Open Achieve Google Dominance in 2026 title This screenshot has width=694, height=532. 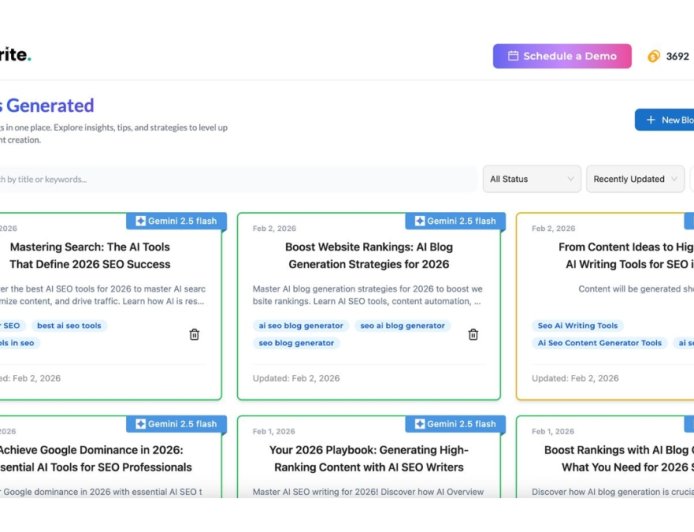pos(95,459)
